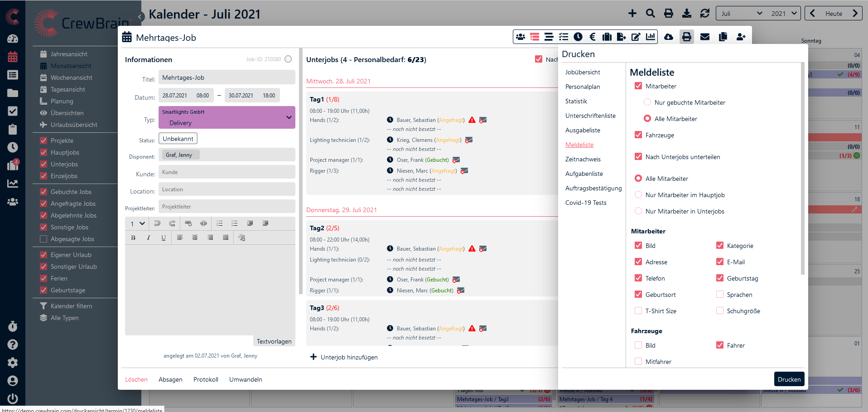Select 'Nur gebuchte Mitarbeiter' radio option
The height and width of the screenshot is (412, 868).
[x=647, y=102]
